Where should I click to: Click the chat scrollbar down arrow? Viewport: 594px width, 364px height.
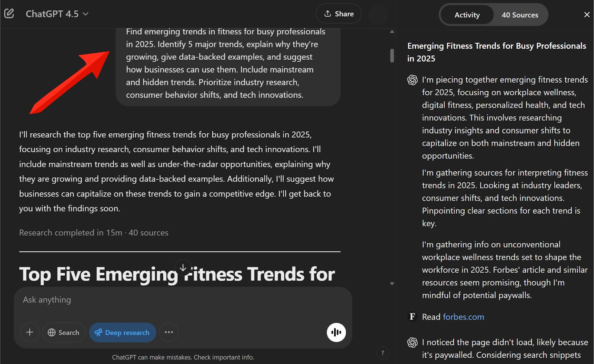[x=392, y=283]
